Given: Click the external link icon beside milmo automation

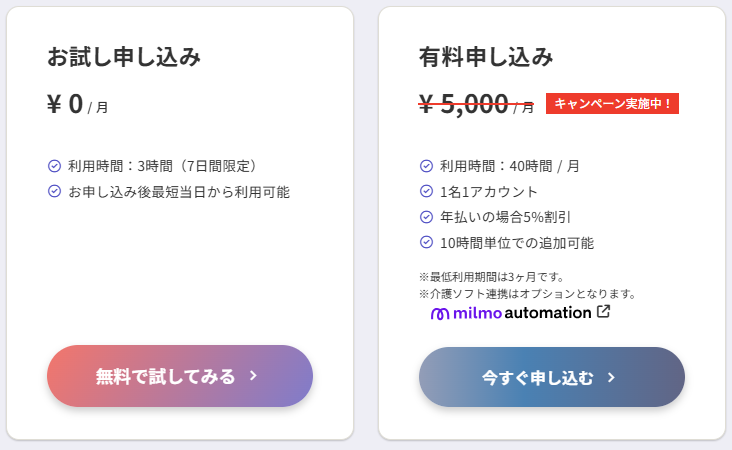Looking at the screenshot, I should click(x=603, y=312).
